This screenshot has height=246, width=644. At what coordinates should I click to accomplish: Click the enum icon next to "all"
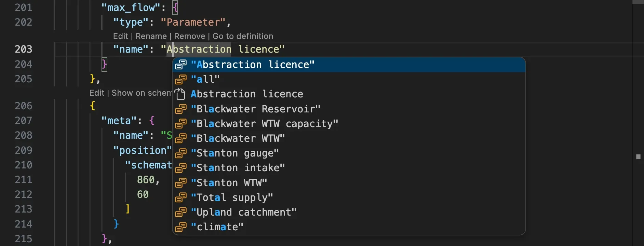coord(181,79)
